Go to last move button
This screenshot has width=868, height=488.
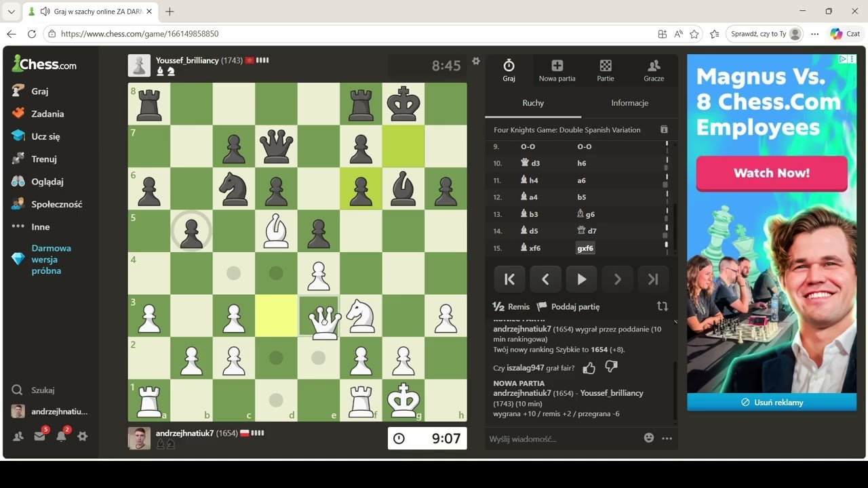(653, 279)
